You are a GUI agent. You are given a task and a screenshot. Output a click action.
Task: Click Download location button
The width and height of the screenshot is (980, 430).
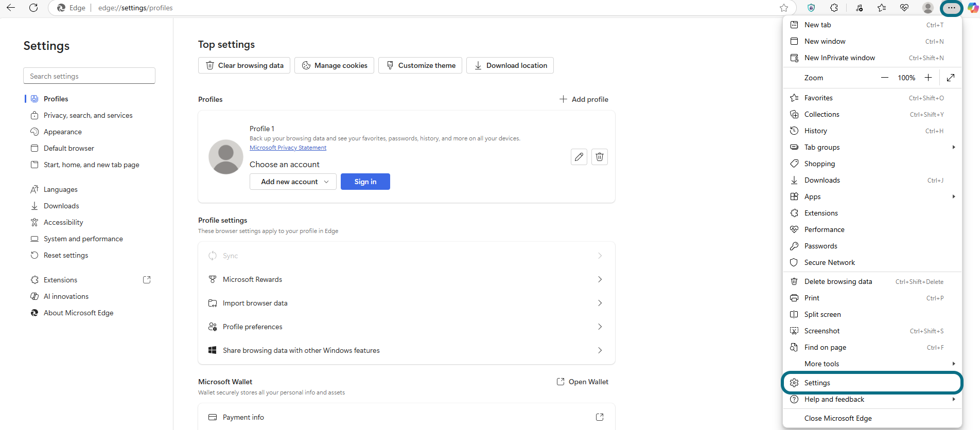coord(510,65)
